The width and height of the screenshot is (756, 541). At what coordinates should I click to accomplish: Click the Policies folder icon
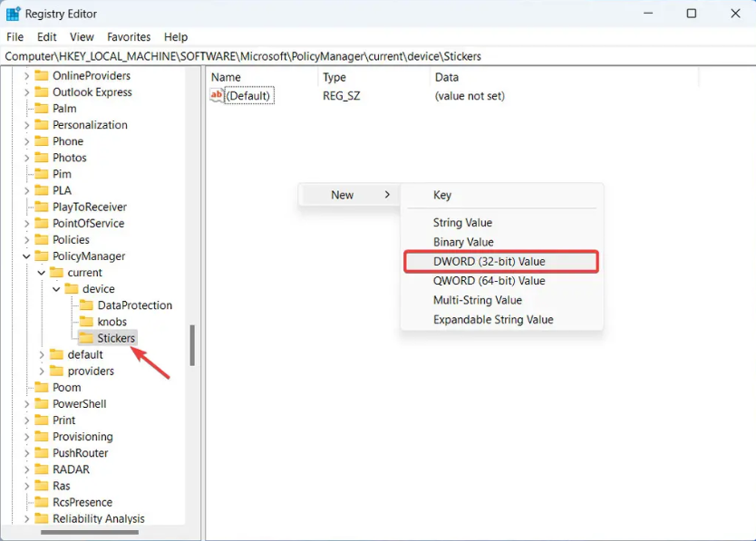point(42,239)
